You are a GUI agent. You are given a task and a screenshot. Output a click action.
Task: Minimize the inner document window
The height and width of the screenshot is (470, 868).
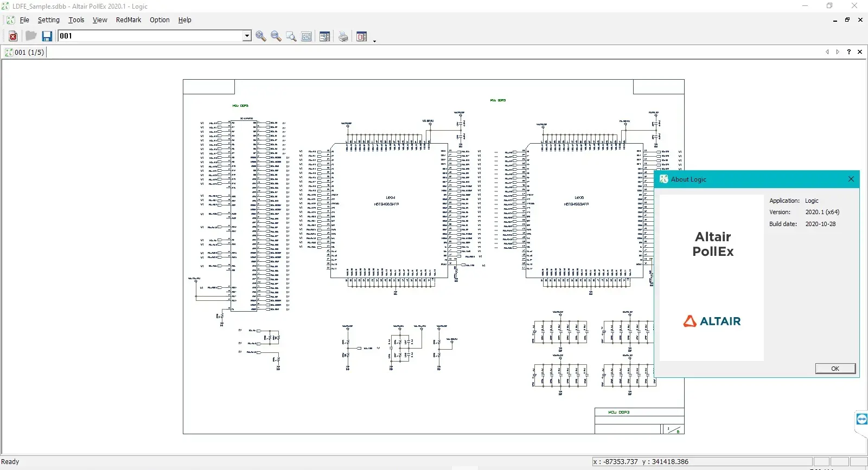pos(835,20)
